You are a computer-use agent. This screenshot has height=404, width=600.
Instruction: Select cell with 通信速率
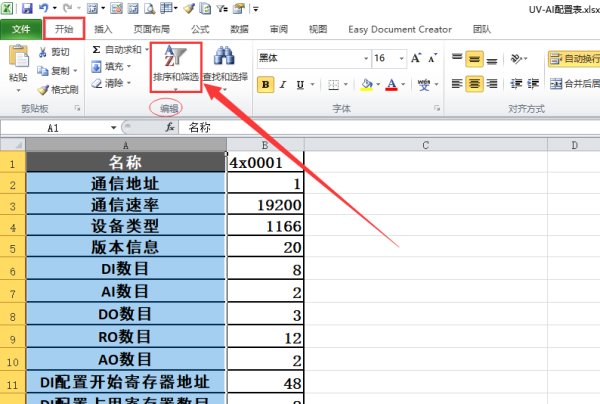(x=126, y=205)
